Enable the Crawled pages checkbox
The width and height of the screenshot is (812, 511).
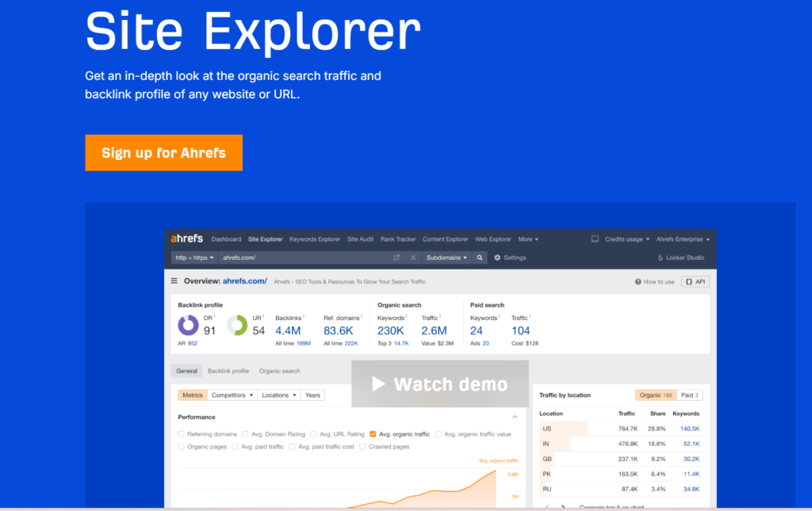362,446
